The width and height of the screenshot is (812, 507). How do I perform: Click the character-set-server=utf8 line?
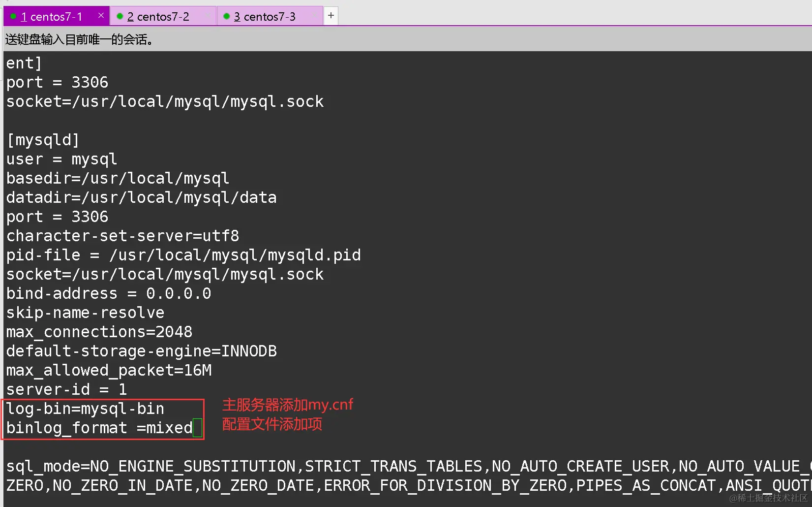(x=122, y=236)
